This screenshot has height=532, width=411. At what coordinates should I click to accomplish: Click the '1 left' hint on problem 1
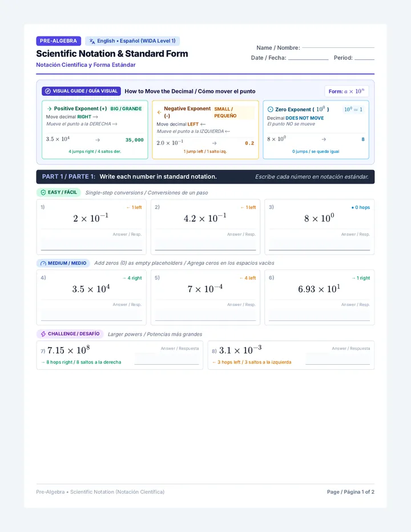pyautogui.click(x=134, y=207)
